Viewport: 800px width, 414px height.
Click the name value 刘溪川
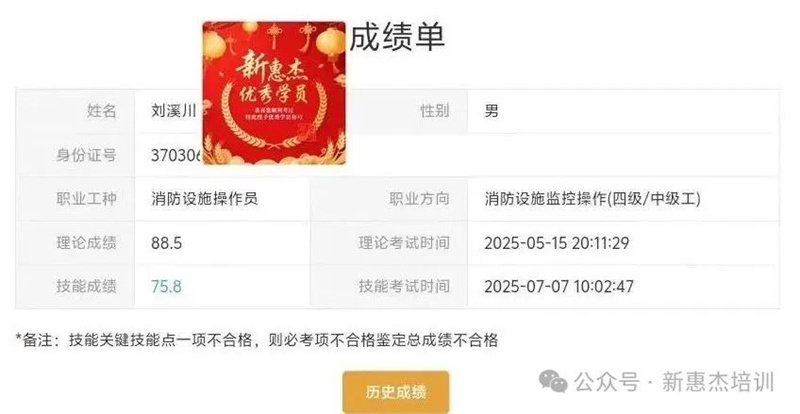tap(173, 111)
